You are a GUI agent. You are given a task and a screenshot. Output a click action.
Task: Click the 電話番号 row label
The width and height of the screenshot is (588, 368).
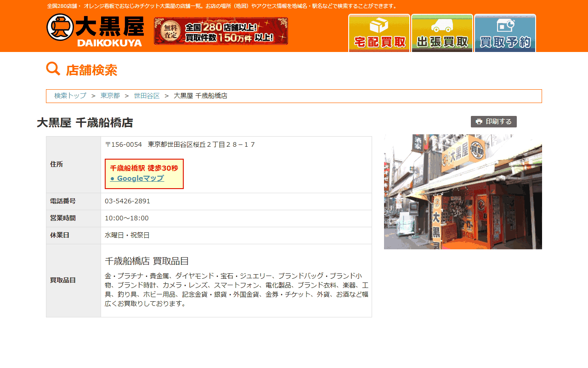63,201
